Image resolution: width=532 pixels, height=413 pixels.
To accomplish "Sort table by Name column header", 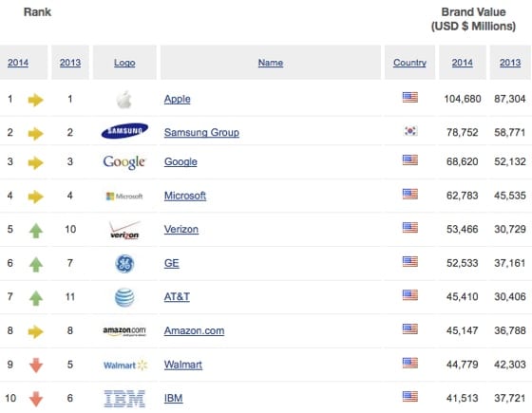I will click(x=271, y=63).
